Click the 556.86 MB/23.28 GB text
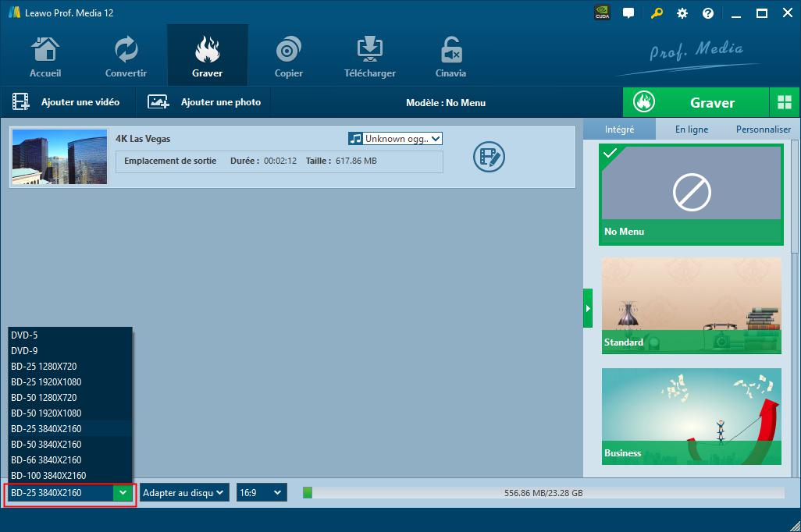 [543, 493]
